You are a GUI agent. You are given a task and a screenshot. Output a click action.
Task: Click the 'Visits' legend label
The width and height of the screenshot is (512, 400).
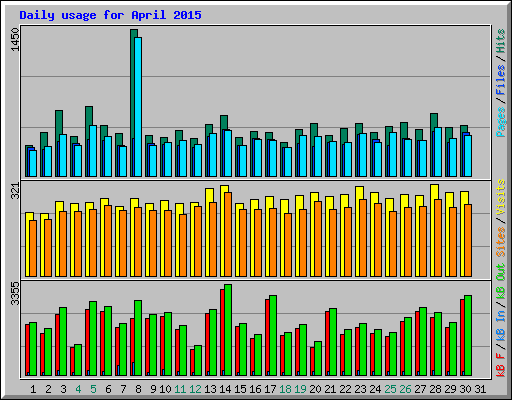501,197
